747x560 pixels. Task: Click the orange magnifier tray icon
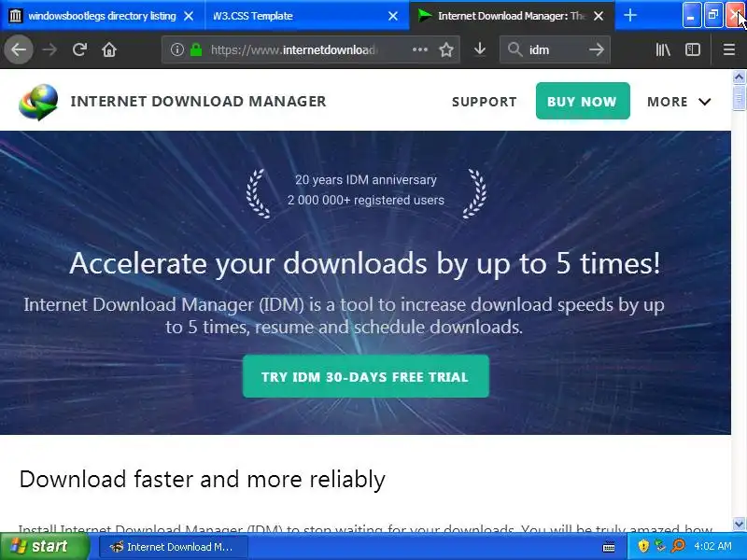[678, 546]
